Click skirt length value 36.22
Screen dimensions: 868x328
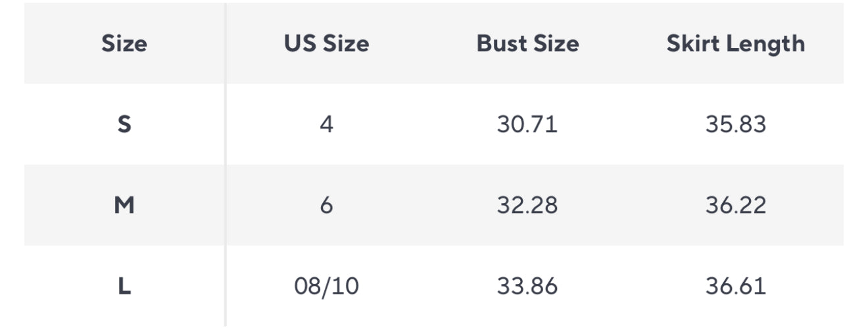(735, 206)
